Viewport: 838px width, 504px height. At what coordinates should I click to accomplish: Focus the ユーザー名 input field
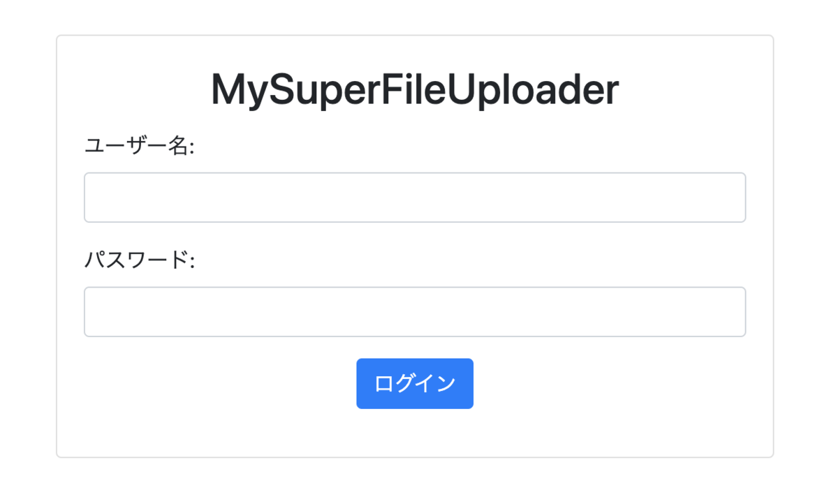click(415, 198)
